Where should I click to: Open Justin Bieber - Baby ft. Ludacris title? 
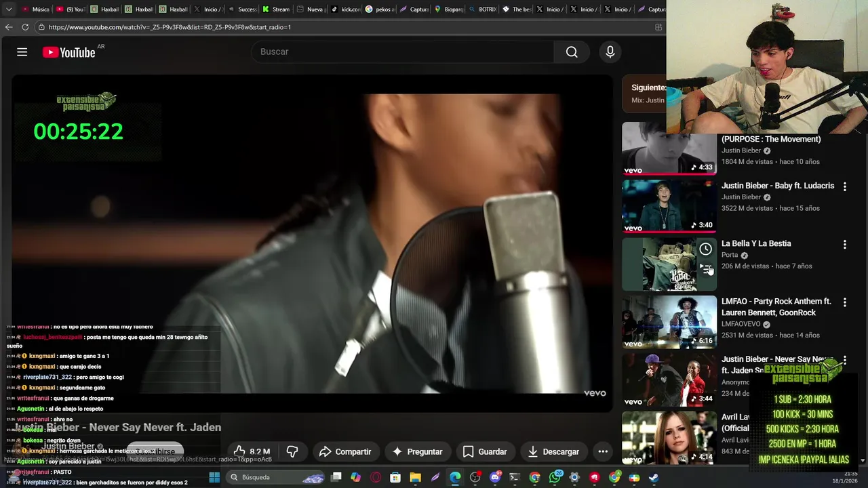tap(778, 185)
